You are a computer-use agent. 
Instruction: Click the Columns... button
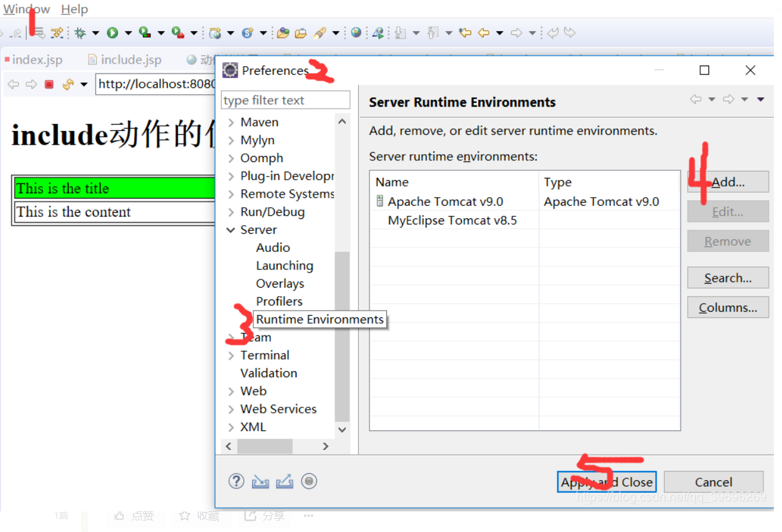pos(728,307)
